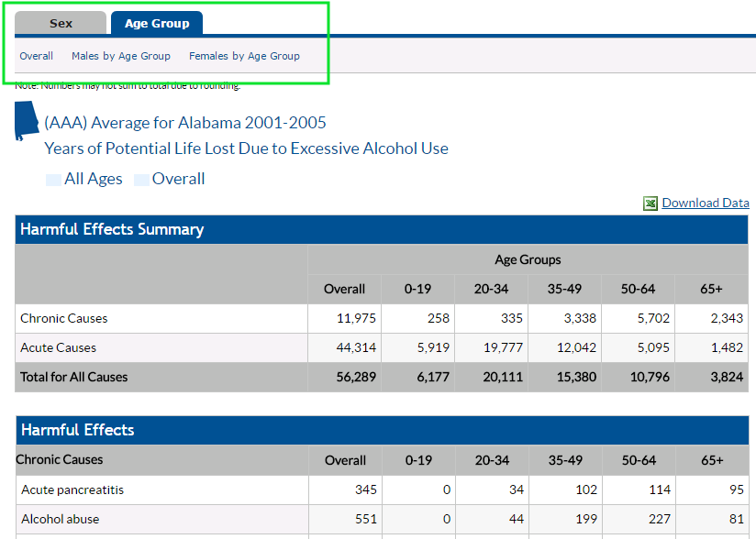
Task: Select Chronic Causes overall value 11,975
Action: 356,318
